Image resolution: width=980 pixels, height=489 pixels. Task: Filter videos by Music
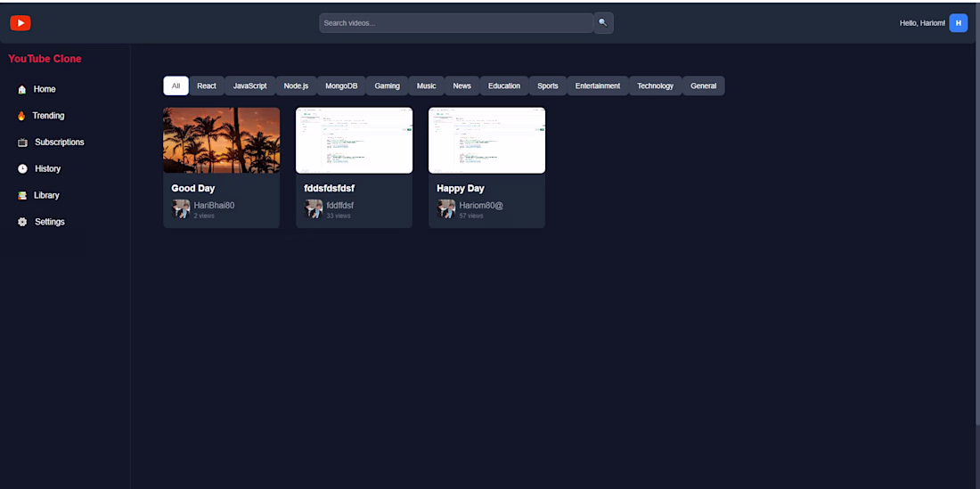pyautogui.click(x=426, y=86)
